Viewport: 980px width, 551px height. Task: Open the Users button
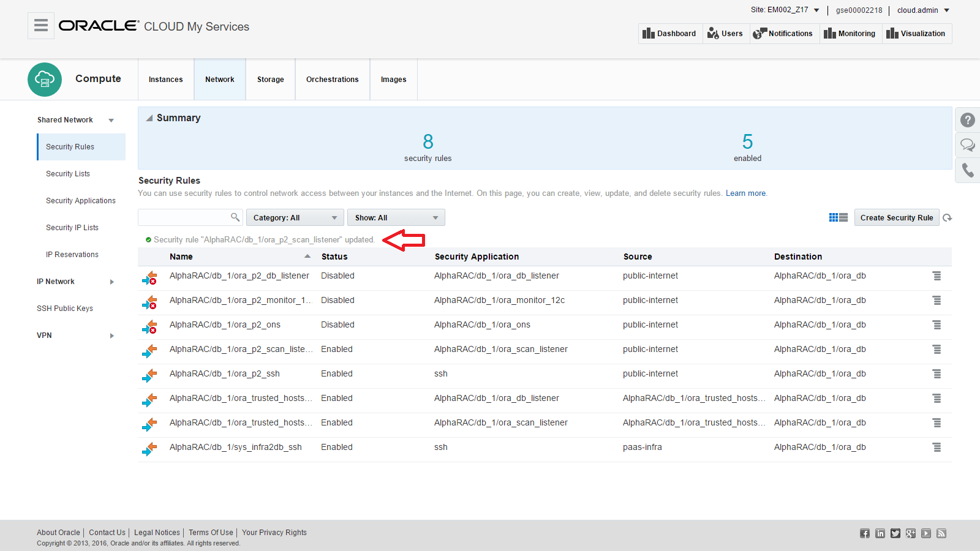click(x=725, y=34)
